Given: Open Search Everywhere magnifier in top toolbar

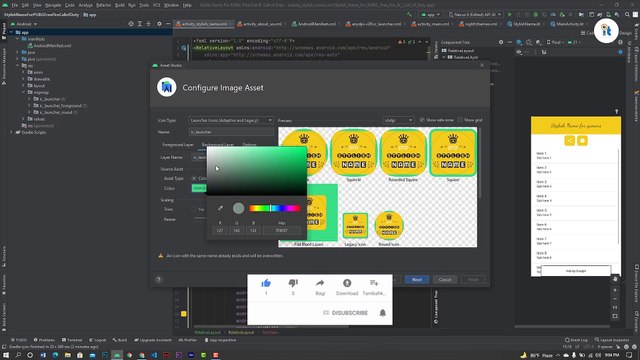Looking at the screenshot, I should click(x=627, y=14).
